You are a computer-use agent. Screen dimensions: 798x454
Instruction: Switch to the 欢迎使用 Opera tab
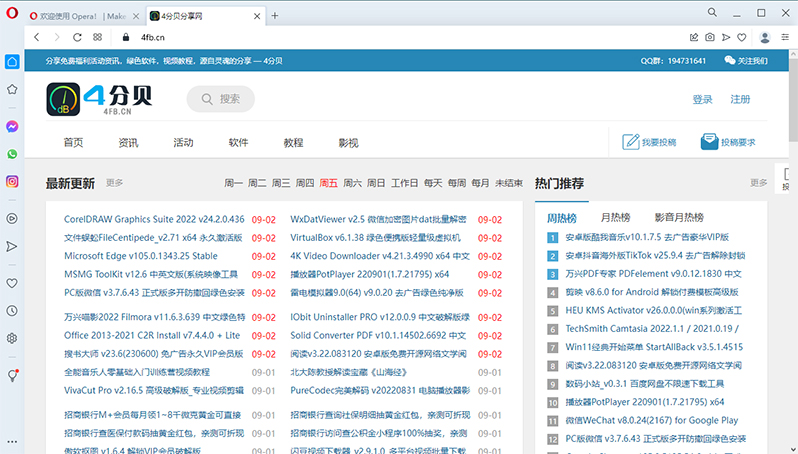84,16
